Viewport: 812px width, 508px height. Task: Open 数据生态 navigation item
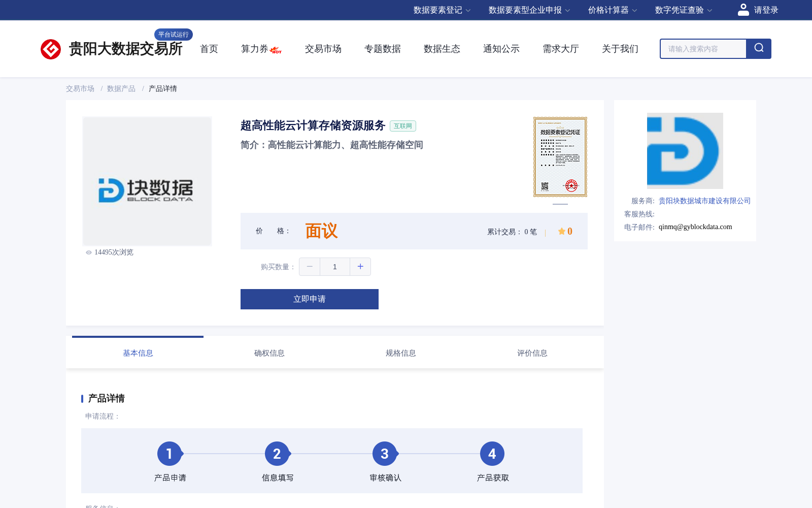[442, 49]
